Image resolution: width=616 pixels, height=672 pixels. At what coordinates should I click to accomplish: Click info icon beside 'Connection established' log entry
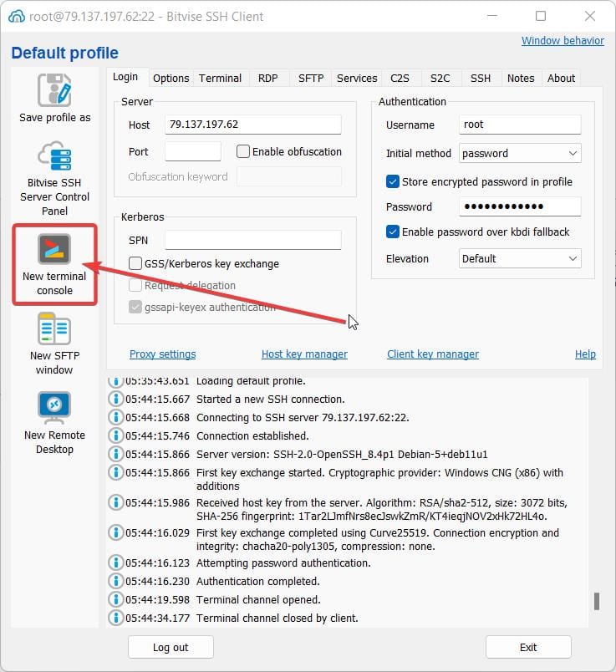(116, 436)
